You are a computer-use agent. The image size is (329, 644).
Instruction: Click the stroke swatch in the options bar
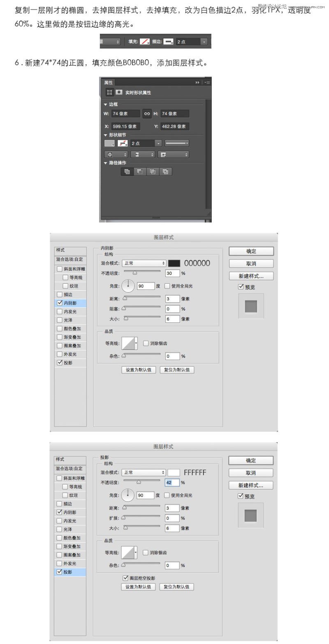point(168,42)
